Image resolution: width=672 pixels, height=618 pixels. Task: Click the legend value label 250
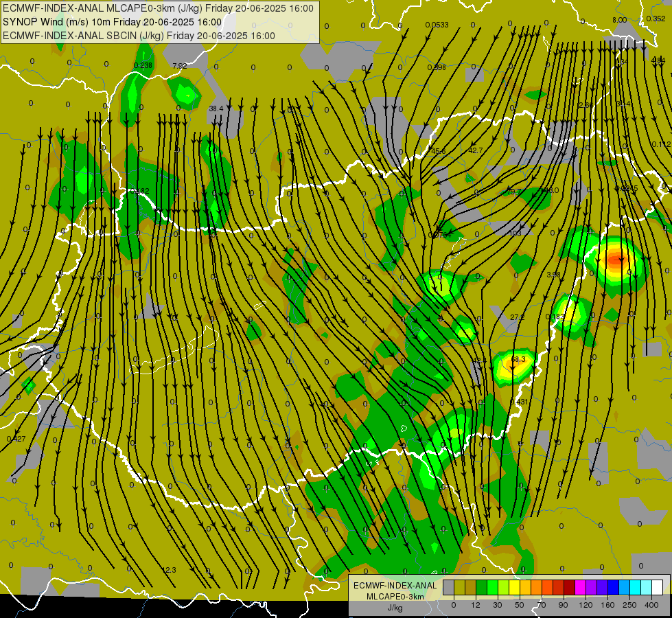(629, 605)
